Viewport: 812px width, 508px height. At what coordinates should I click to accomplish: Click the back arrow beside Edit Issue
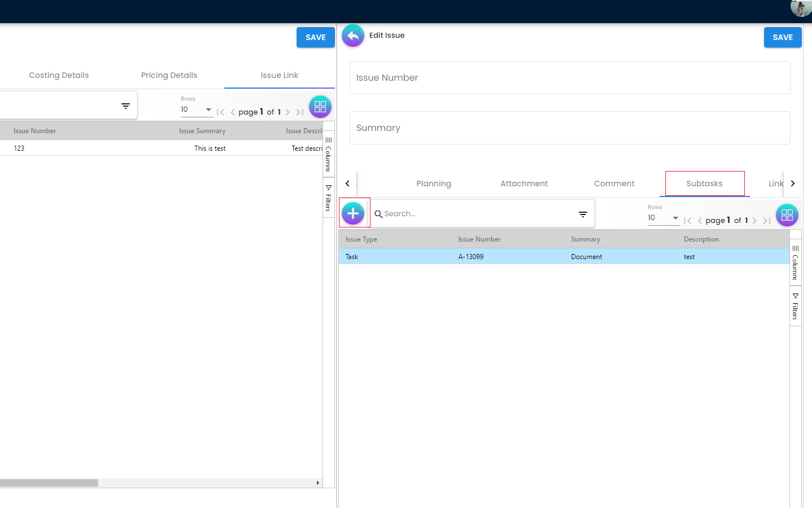(353, 36)
